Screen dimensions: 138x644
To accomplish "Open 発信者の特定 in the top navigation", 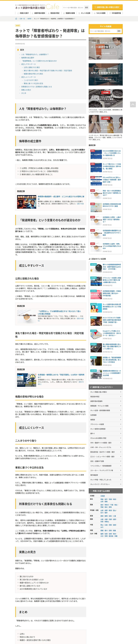I will point(54,13).
